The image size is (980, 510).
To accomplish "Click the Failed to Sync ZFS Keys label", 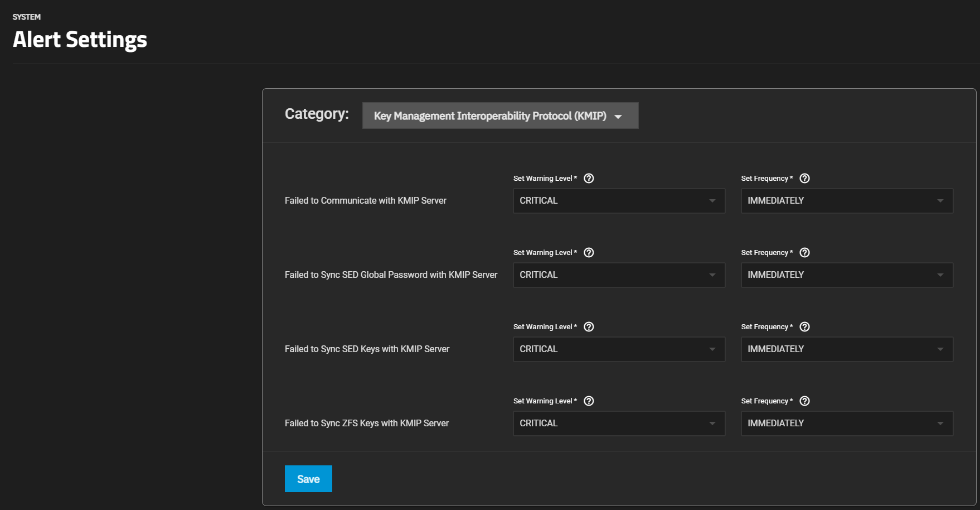I will (x=366, y=424).
